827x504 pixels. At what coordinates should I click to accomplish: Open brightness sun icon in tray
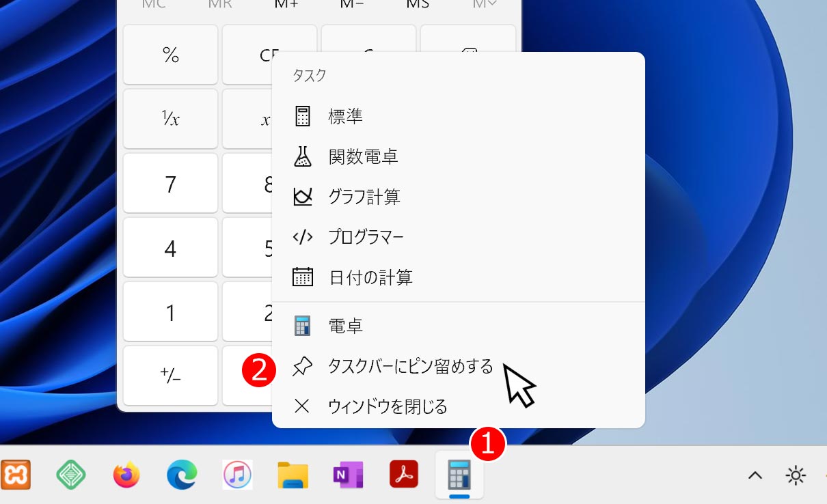(796, 475)
